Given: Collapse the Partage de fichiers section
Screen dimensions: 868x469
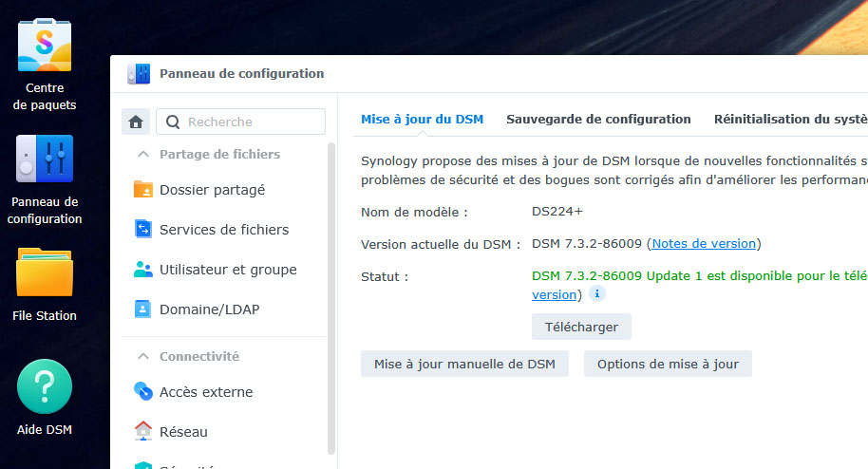Looking at the screenshot, I should 143,155.
